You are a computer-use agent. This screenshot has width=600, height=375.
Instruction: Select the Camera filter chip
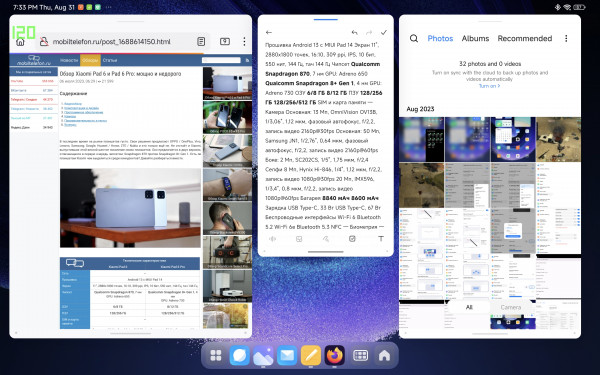[510, 307]
